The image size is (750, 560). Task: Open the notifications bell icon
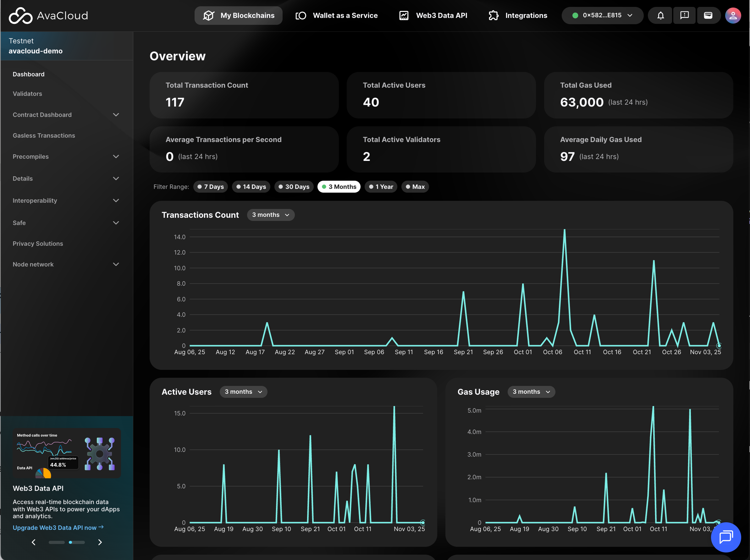pos(660,16)
